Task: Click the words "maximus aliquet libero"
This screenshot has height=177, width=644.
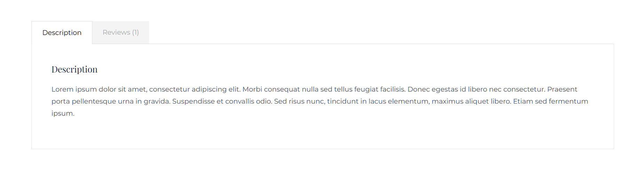Action: (471, 102)
